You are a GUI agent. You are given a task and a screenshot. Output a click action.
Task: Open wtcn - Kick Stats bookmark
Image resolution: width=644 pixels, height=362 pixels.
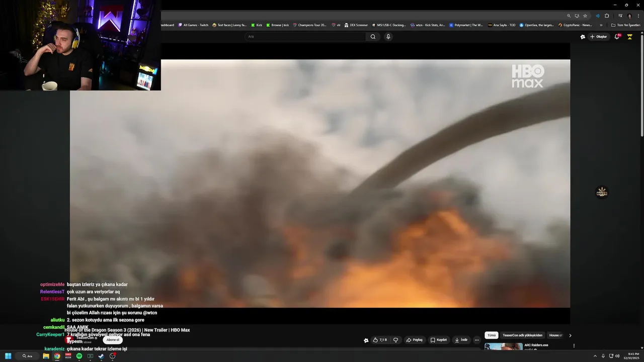(428, 25)
